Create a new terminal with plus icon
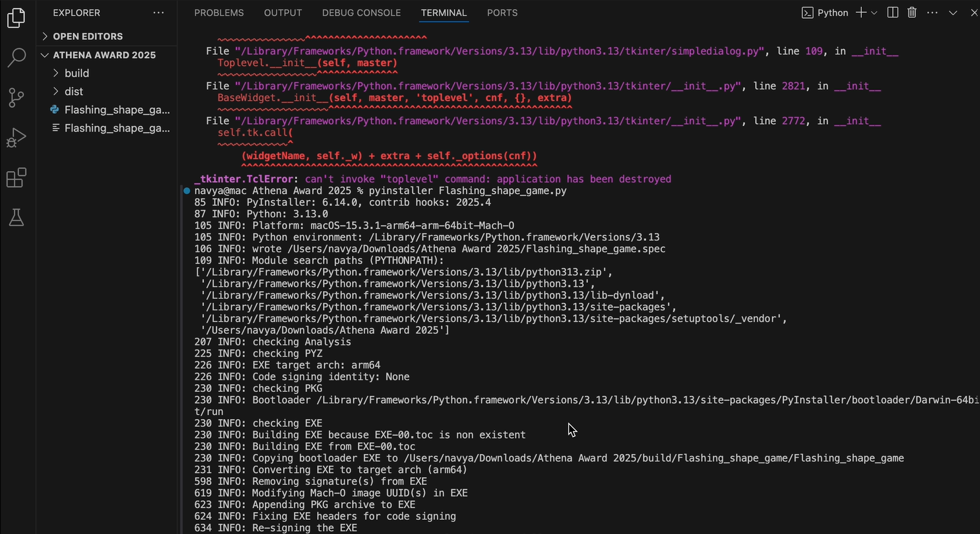The width and height of the screenshot is (980, 534). 860,13
